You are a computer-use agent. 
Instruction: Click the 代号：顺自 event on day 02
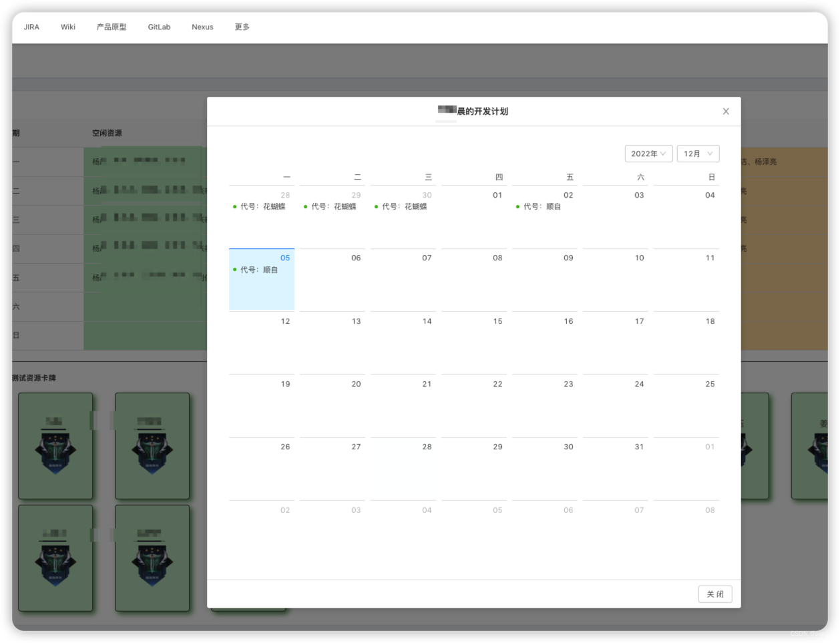[538, 207]
